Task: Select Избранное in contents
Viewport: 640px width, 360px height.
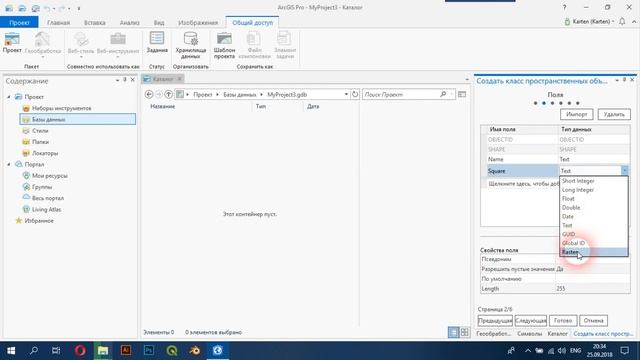Action: pos(39,220)
